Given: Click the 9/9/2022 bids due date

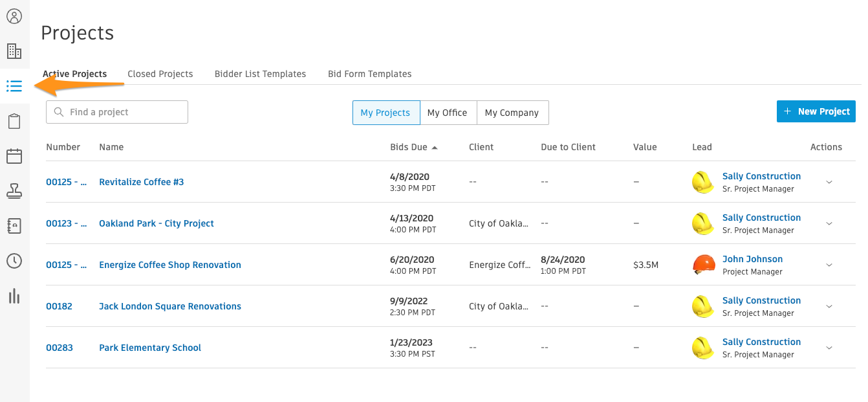Looking at the screenshot, I should 409,301.
